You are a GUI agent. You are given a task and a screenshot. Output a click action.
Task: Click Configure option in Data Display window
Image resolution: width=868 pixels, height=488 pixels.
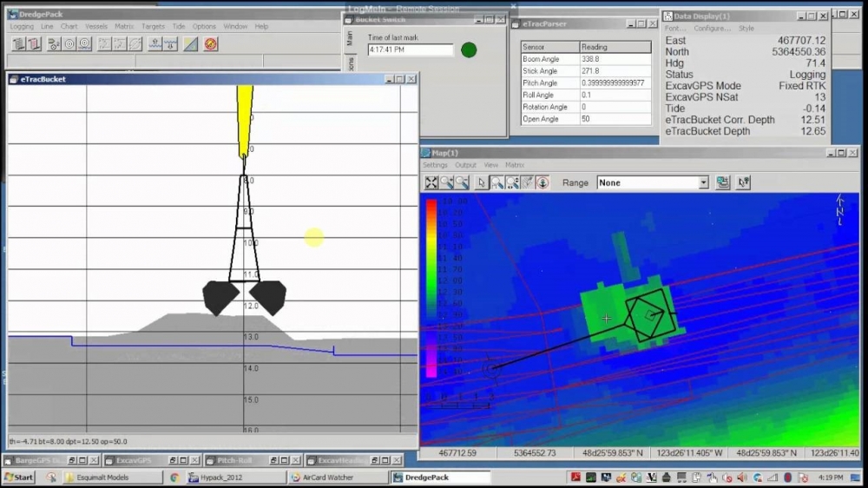(x=713, y=29)
